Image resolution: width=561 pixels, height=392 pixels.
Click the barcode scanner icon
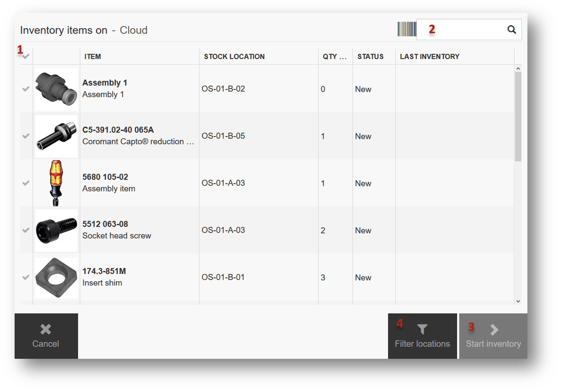(x=407, y=29)
